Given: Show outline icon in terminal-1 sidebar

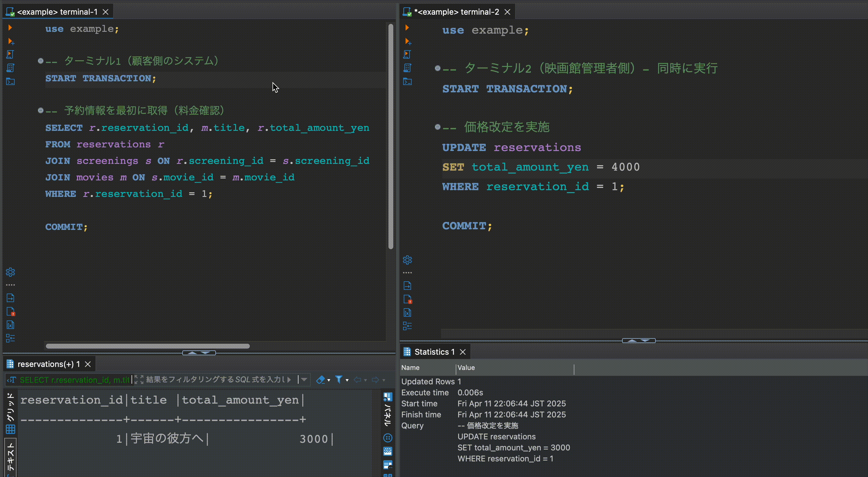Looking at the screenshot, I should 10,338.
